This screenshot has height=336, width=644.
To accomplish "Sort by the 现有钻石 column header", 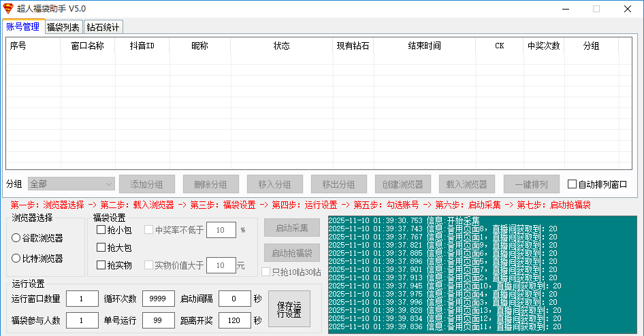I will (x=353, y=46).
